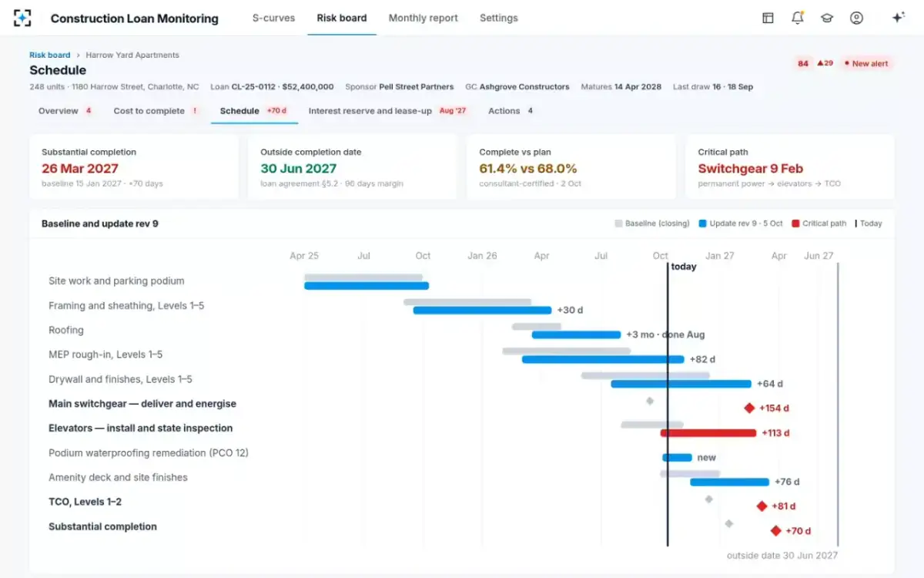Select 'Podium waterproofing remediation (PCO 12)' label
Screen dimensions: 924x578
coord(149,452)
